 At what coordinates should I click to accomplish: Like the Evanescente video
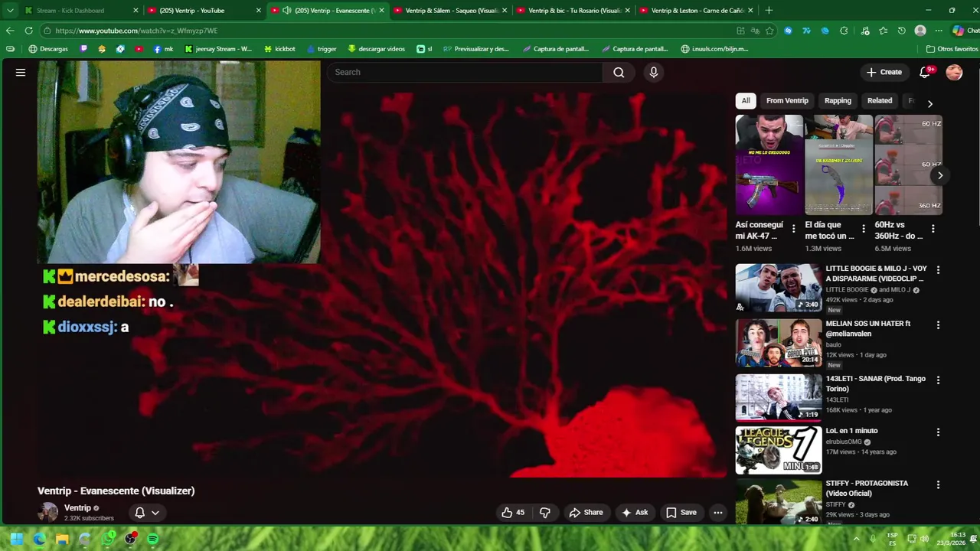[x=513, y=513]
